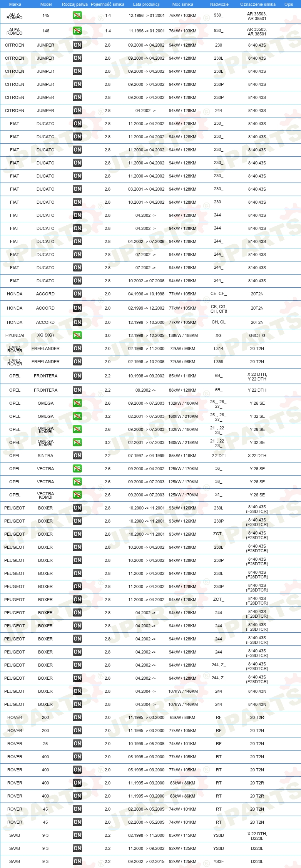Click the L359 body cell
Screen dimensions: 301x868
point(219,362)
